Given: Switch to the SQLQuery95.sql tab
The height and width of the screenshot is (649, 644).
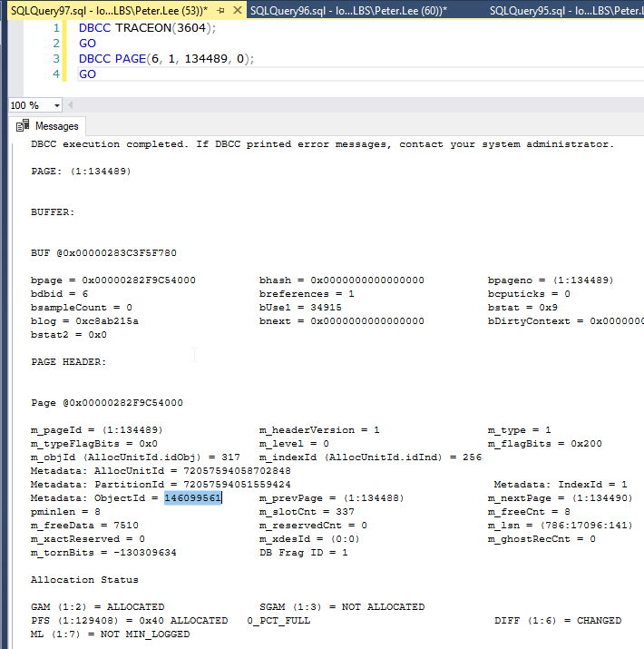Looking at the screenshot, I should pyautogui.click(x=566, y=11).
